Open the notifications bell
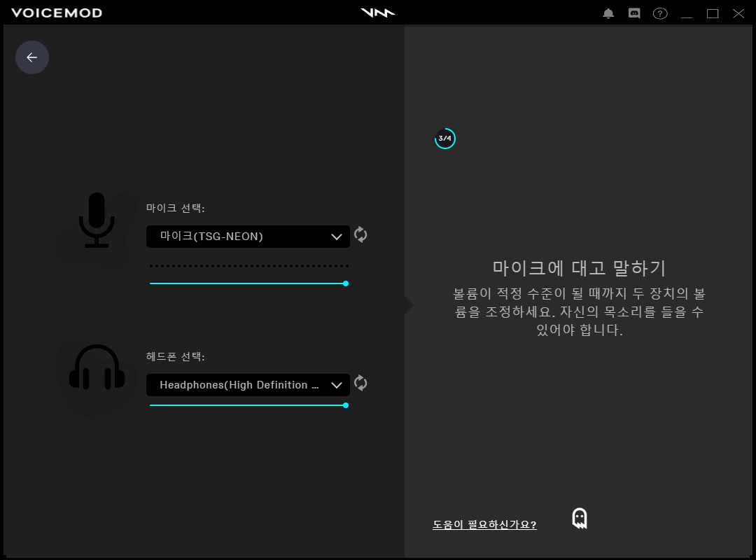The image size is (756, 560). (608, 13)
